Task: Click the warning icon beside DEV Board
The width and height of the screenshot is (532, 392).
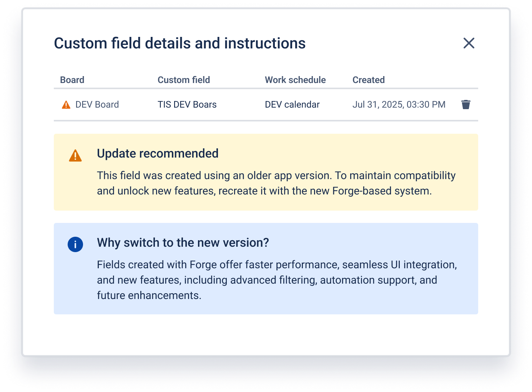Action: (66, 105)
